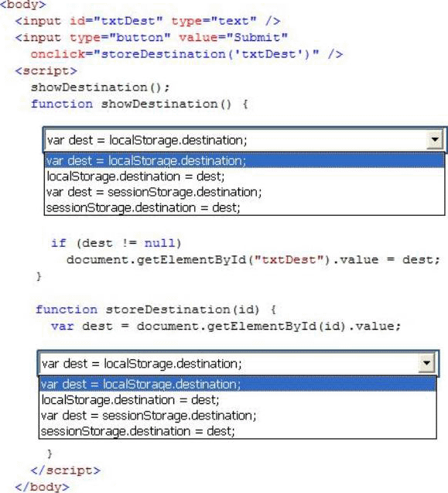Click the storeDestination combo box selected value
The height and width of the screenshot is (493, 448).
[229, 364]
